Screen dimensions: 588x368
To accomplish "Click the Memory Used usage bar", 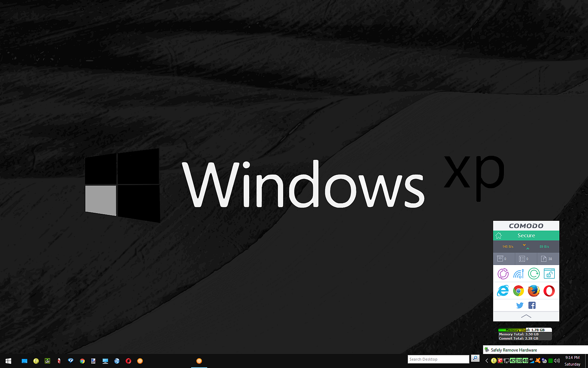I will pos(525,330).
